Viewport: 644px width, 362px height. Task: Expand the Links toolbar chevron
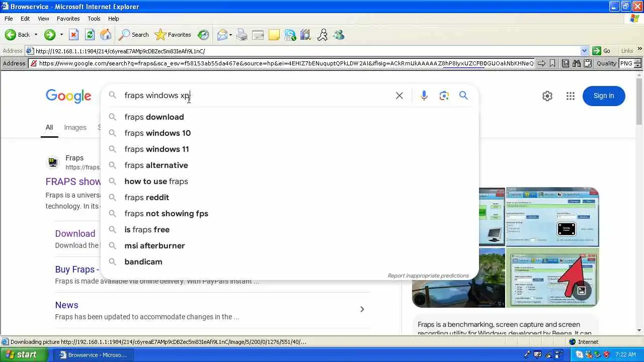pyautogui.click(x=640, y=49)
